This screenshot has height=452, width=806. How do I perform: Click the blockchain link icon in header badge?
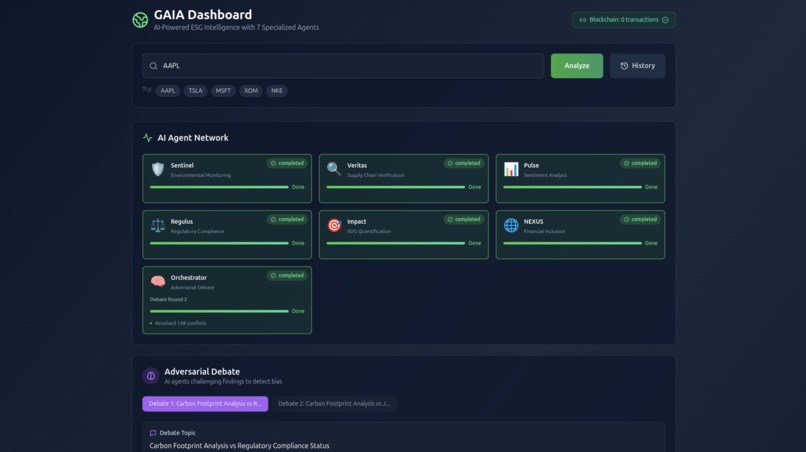coord(582,20)
